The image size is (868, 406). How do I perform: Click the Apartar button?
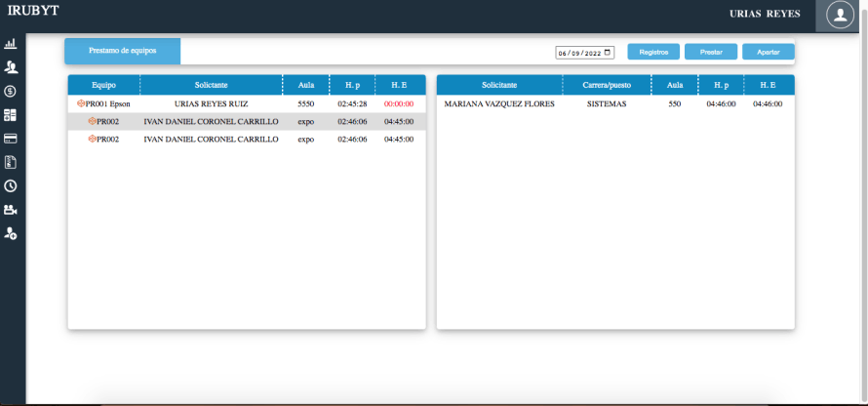coord(768,52)
